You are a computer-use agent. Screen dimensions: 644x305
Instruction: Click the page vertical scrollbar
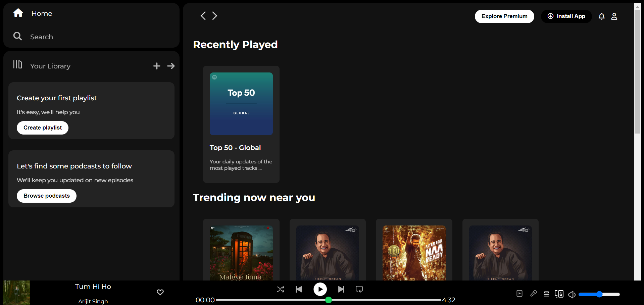click(x=637, y=72)
